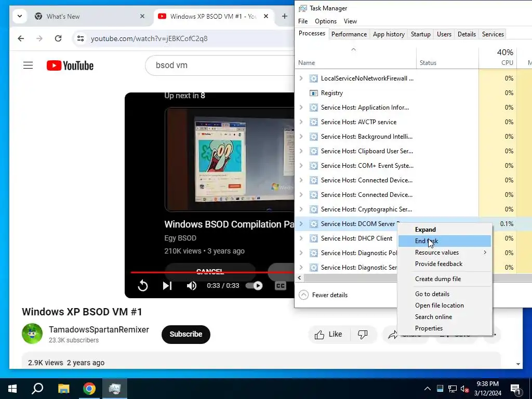Open site information icon in address bar

point(81,38)
